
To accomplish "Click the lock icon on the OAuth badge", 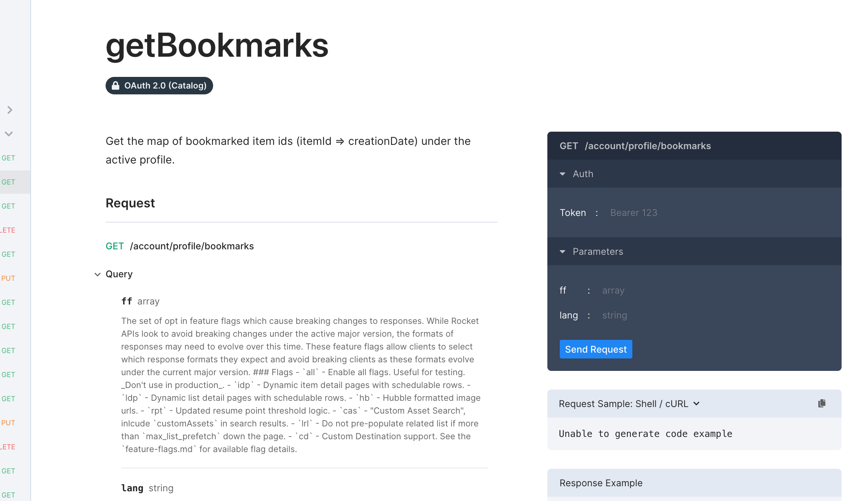I will click(115, 85).
